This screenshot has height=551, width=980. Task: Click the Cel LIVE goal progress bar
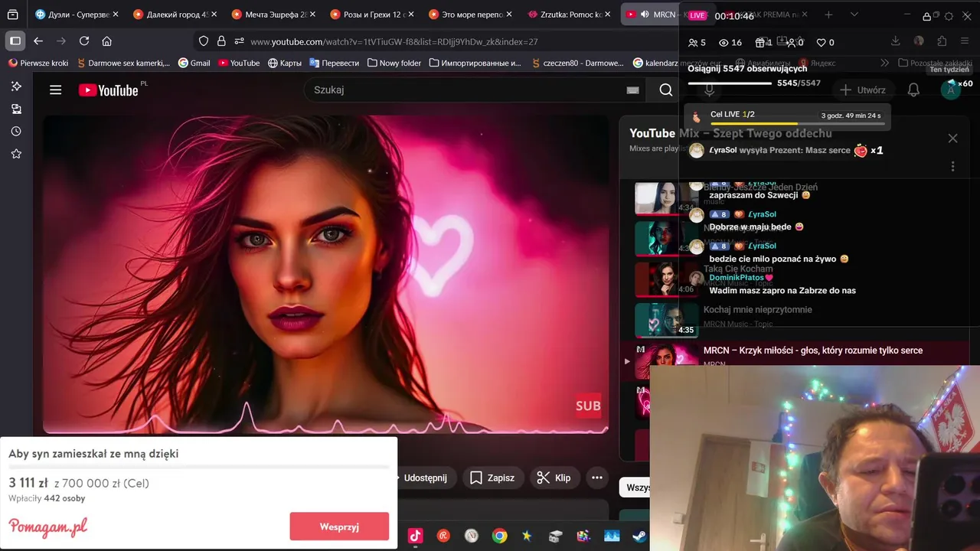[x=797, y=123]
